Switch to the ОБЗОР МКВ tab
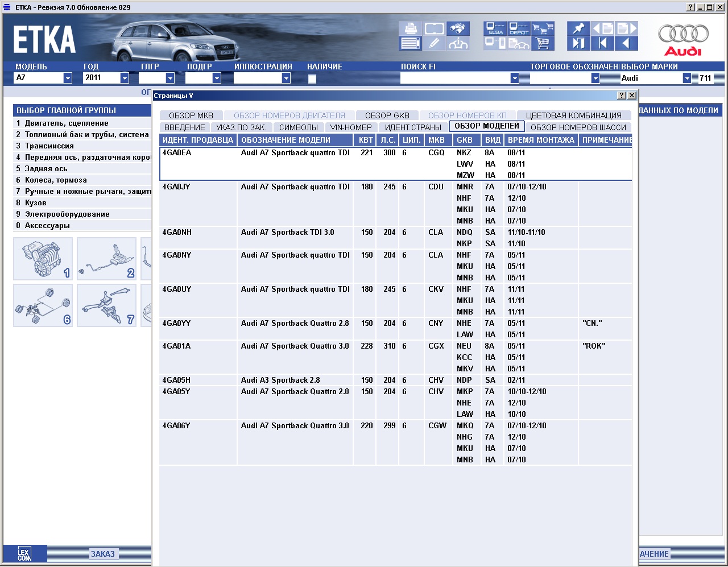Viewport: 728px width, 567px height. click(191, 115)
